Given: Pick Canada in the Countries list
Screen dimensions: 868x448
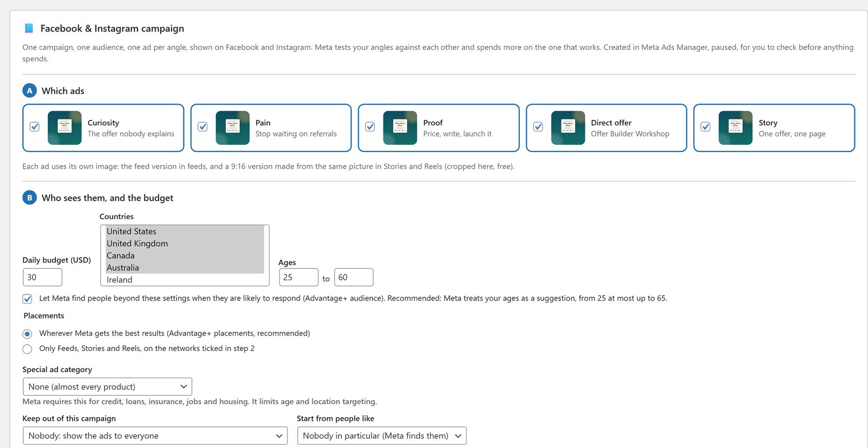Looking at the screenshot, I should point(184,255).
